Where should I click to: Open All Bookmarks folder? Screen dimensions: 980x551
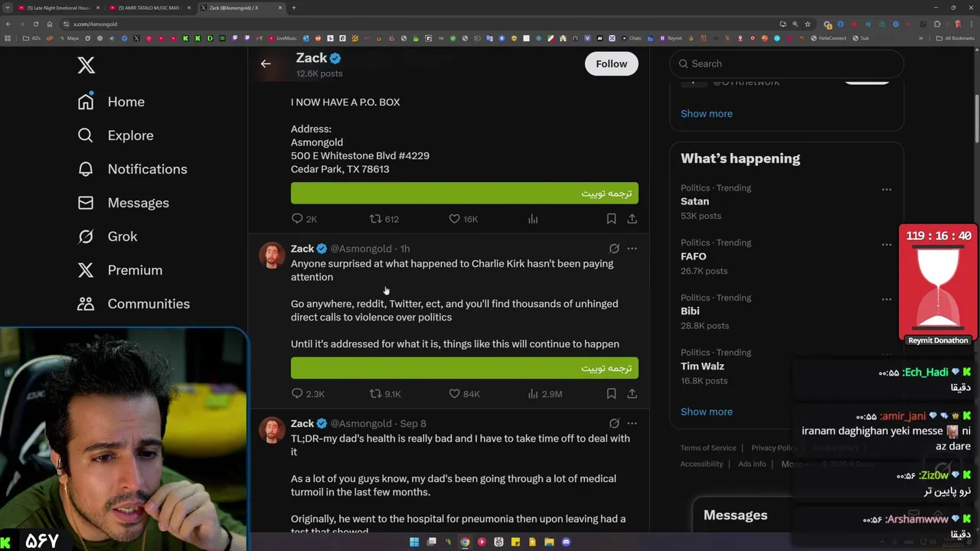[955, 38]
